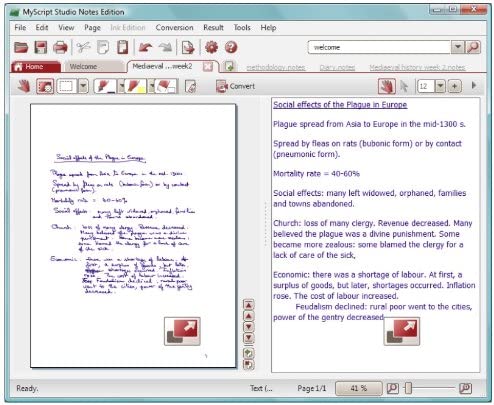Viewport: 494px width, 405px height.
Task: Click the font size field showing 12
Action: (x=426, y=86)
